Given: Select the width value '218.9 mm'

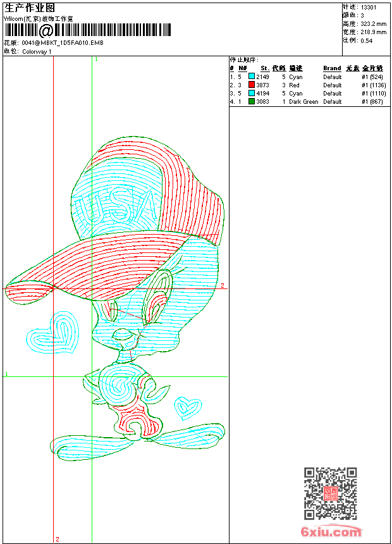Looking at the screenshot, I should 373,32.
